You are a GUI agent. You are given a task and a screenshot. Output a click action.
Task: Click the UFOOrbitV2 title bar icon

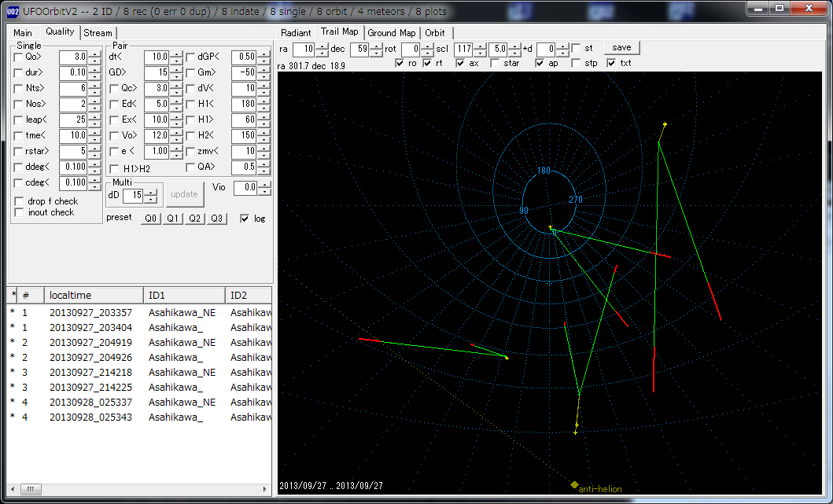click(x=13, y=11)
